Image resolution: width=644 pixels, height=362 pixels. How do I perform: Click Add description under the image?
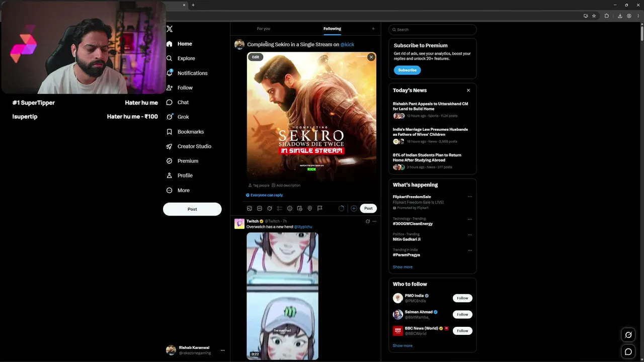(286, 186)
